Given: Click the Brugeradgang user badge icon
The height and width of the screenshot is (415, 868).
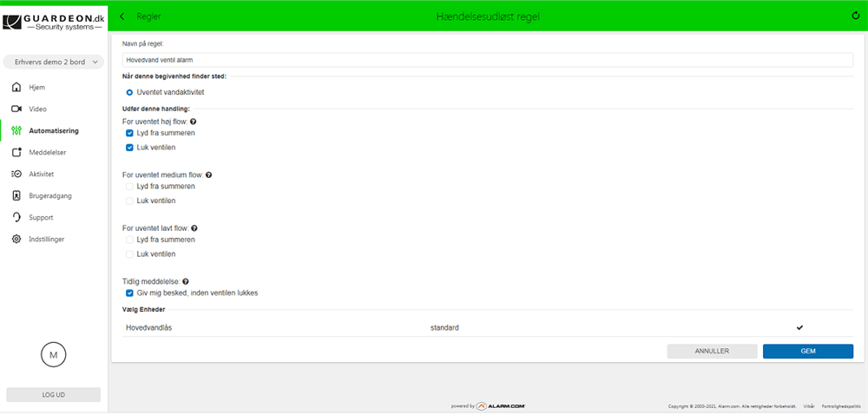Looking at the screenshot, I should click(x=16, y=196).
